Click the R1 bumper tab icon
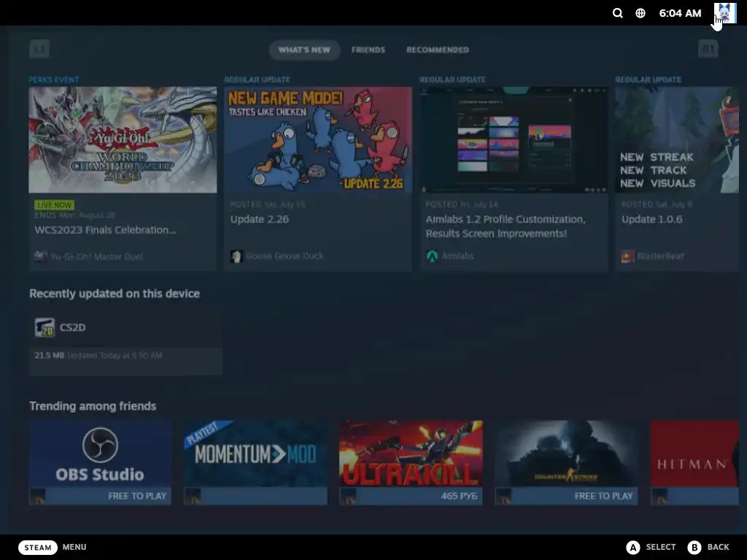Image resolution: width=747 pixels, height=560 pixels. [x=708, y=49]
